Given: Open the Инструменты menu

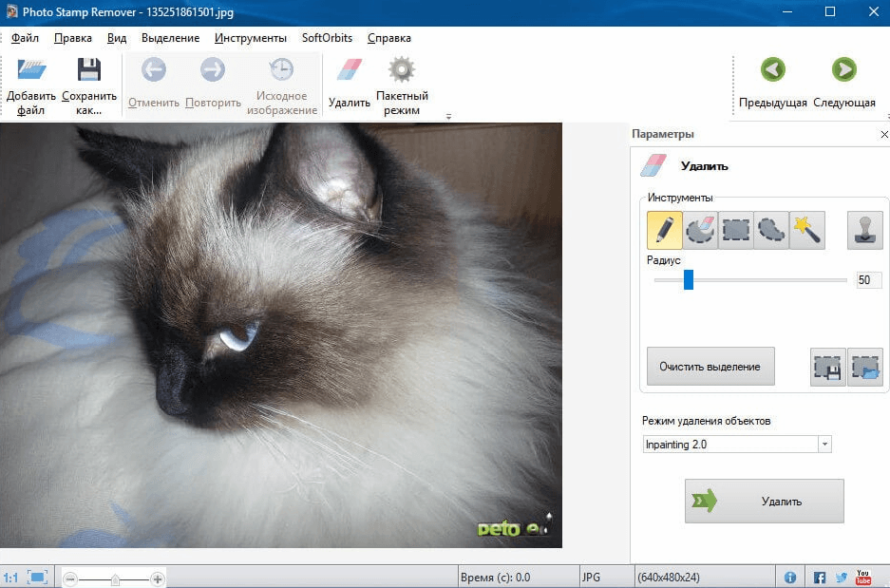Looking at the screenshot, I should click(251, 38).
